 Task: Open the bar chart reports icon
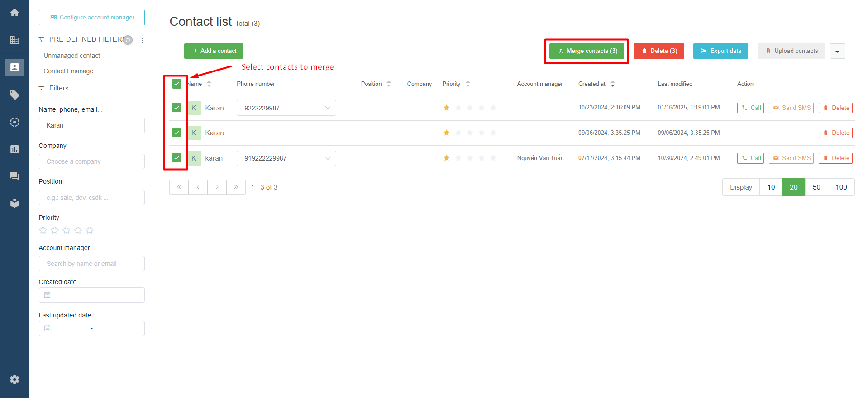pyautogui.click(x=14, y=149)
